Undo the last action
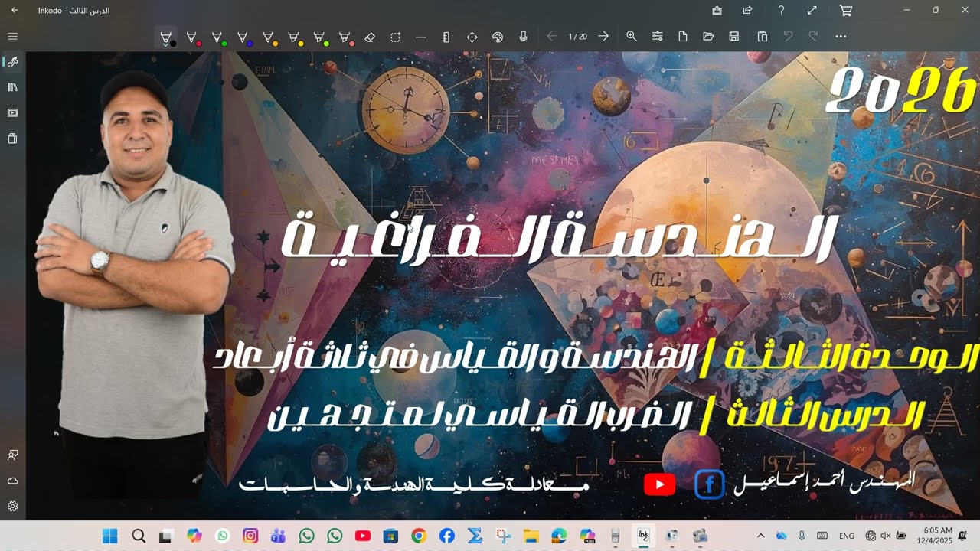Image resolution: width=980 pixels, height=551 pixels. pyautogui.click(x=788, y=36)
